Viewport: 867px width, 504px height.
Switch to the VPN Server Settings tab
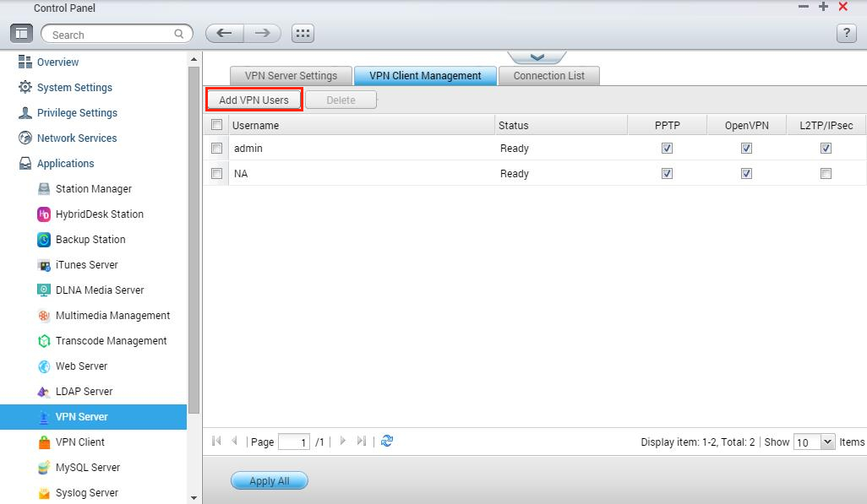(291, 76)
